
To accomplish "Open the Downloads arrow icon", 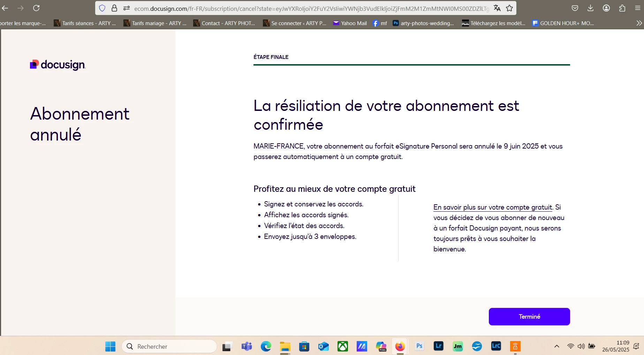I will coord(591,8).
